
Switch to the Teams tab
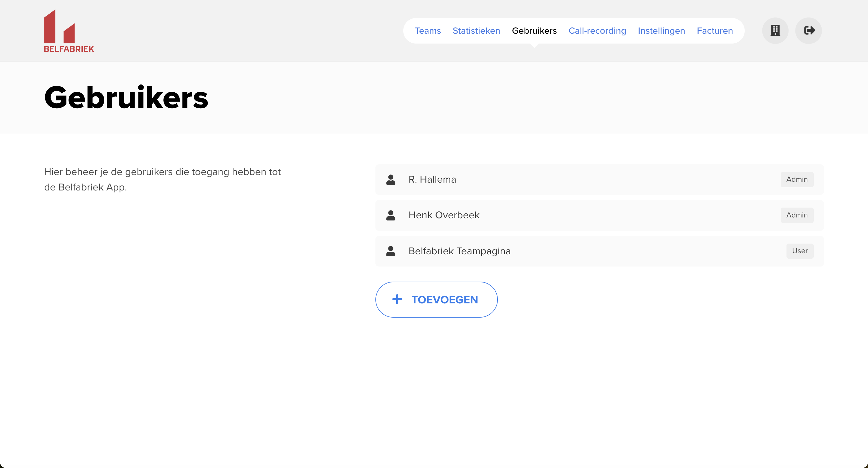pyautogui.click(x=428, y=31)
